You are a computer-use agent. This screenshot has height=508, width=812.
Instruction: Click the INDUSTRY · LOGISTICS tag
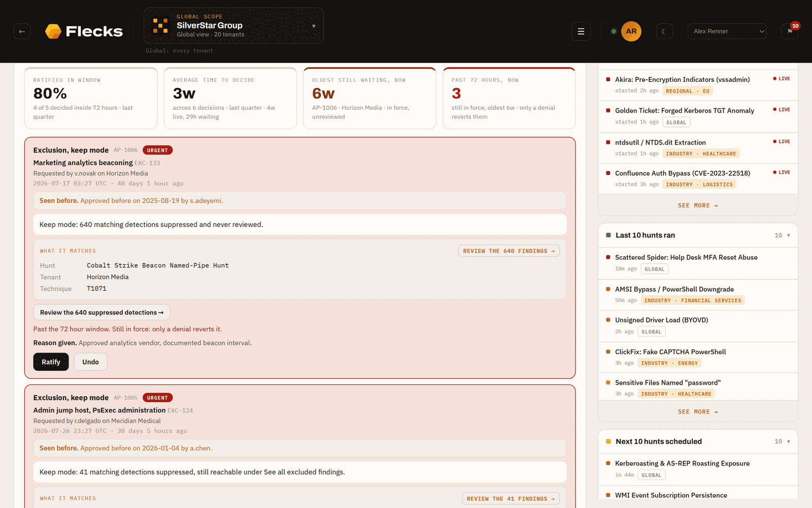699,184
